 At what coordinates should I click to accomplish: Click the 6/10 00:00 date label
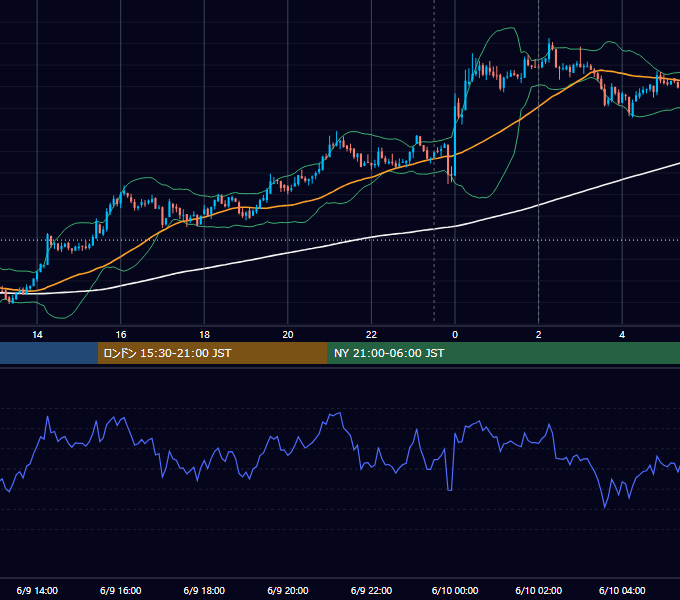point(455,590)
